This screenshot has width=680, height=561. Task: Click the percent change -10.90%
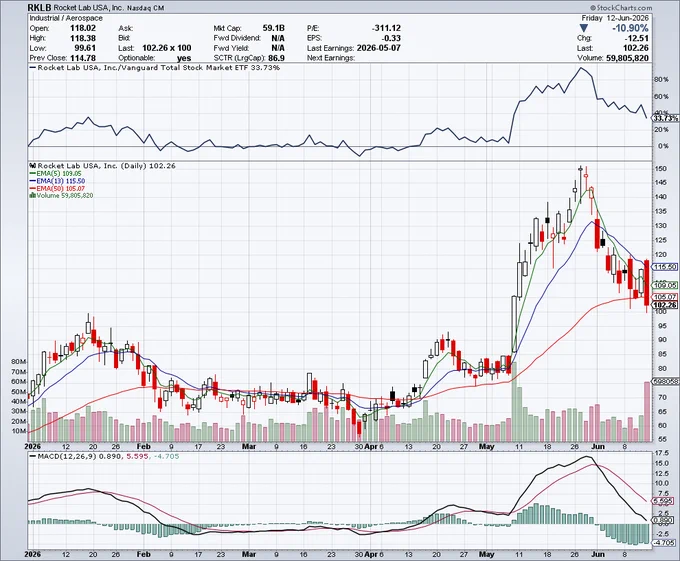point(630,28)
